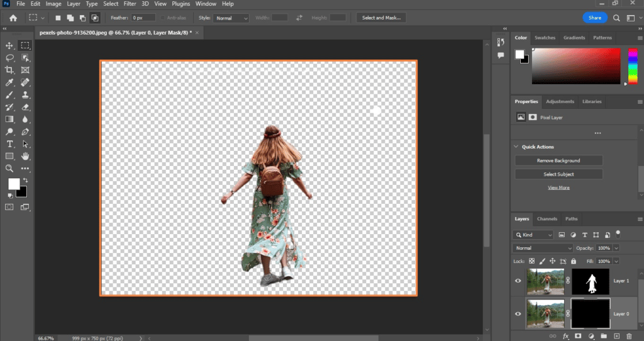Screen dimensions: 644x341
Task: Hide Layer 1 using its eye icon
Action: click(x=518, y=281)
